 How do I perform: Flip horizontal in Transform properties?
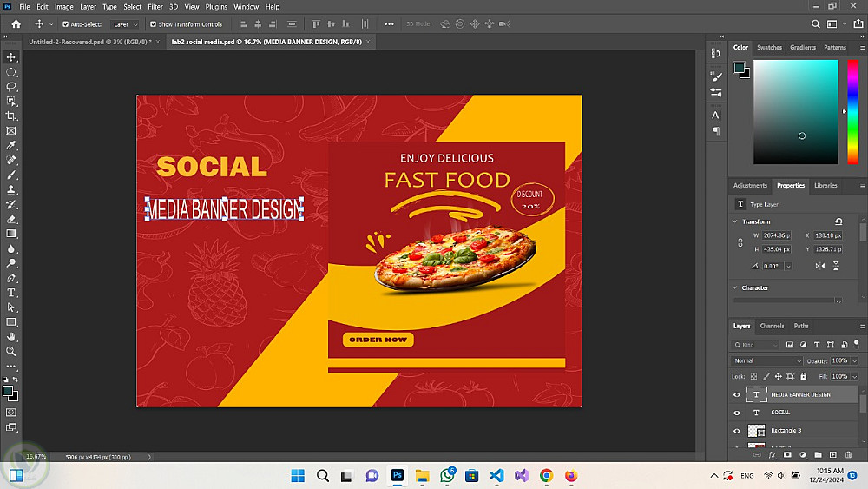coord(820,266)
